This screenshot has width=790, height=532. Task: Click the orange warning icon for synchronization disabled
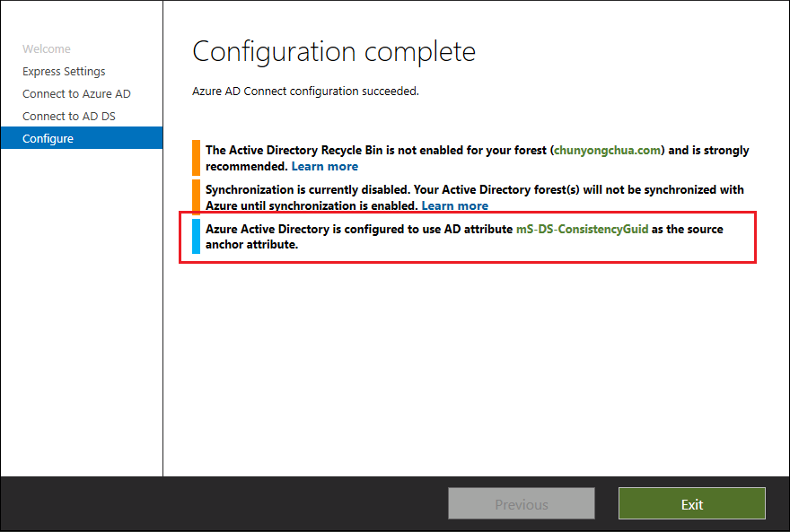tap(195, 197)
